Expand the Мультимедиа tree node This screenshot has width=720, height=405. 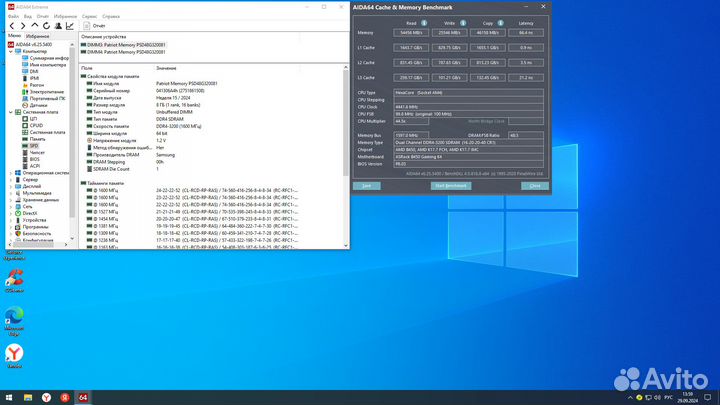11,193
